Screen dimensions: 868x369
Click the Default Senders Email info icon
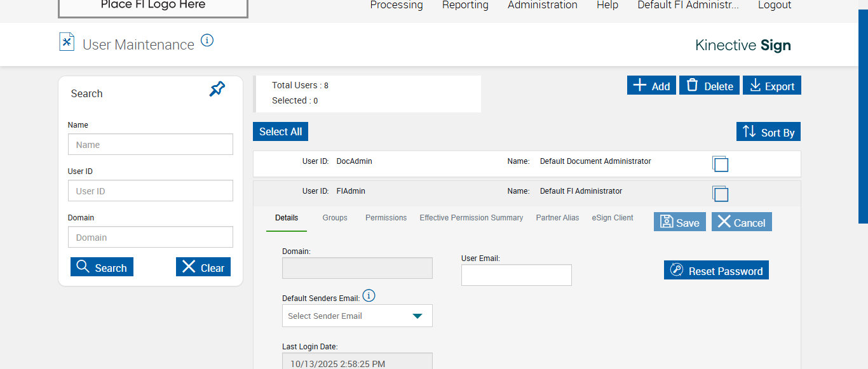tap(369, 296)
